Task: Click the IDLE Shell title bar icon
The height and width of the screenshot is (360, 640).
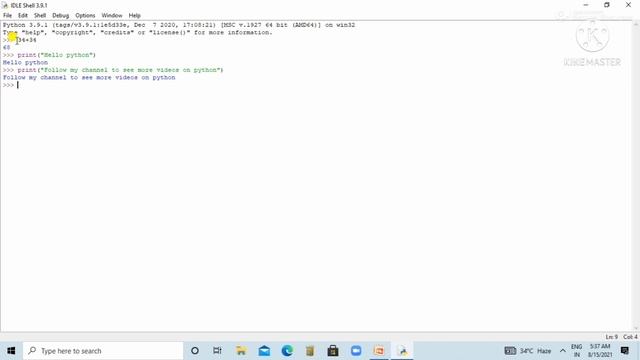Action: pos(5,5)
